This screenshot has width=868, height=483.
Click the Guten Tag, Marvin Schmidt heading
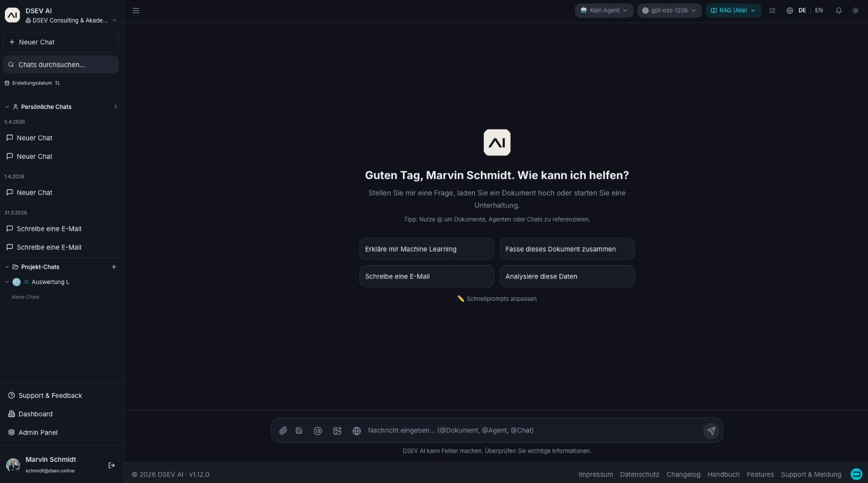tap(497, 175)
